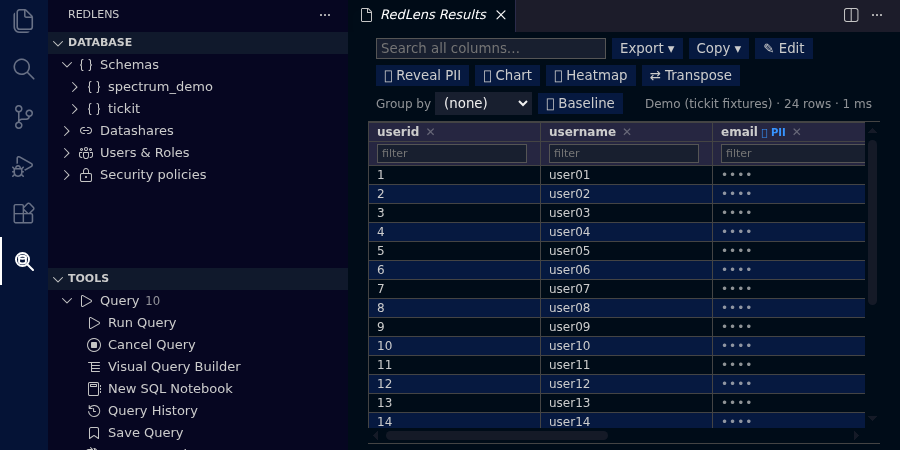Open the Run and Debug icon

click(24, 165)
